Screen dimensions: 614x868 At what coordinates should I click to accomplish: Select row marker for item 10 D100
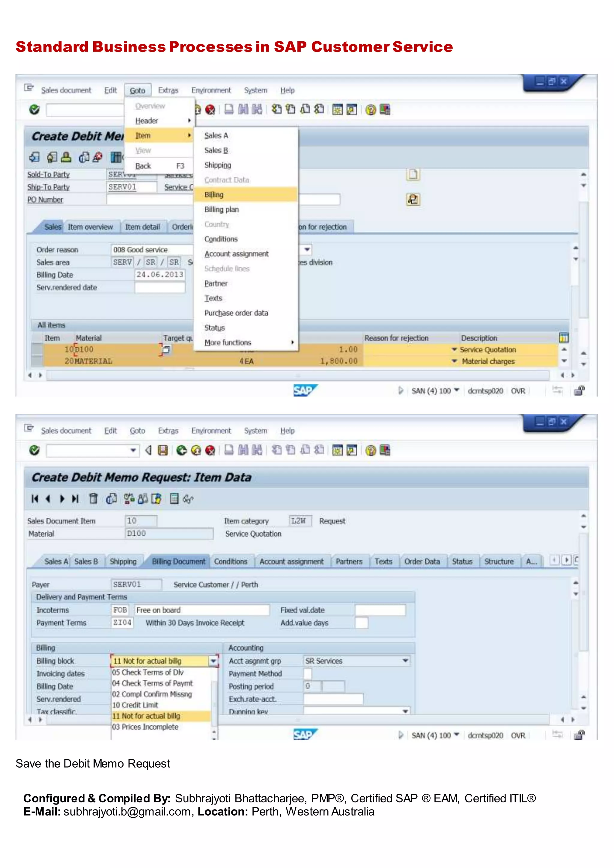(37, 349)
